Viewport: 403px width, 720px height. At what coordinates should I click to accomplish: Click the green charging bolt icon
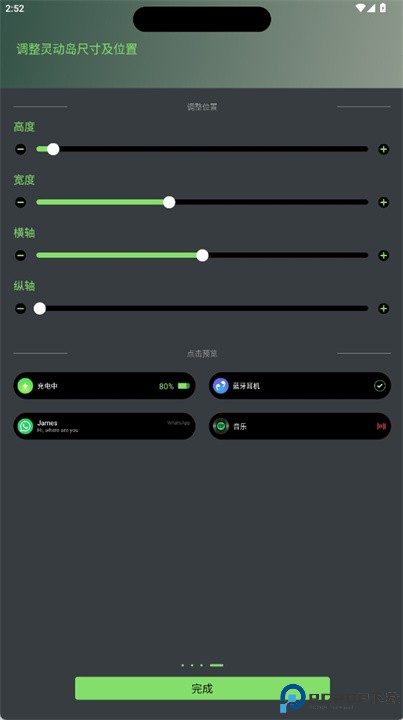click(x=25, y=386)
